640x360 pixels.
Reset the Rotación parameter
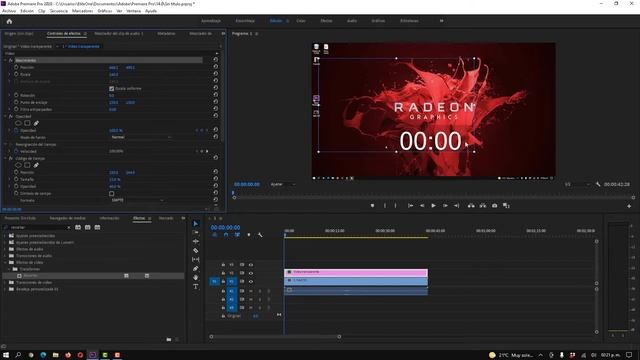tap(216, 95)
